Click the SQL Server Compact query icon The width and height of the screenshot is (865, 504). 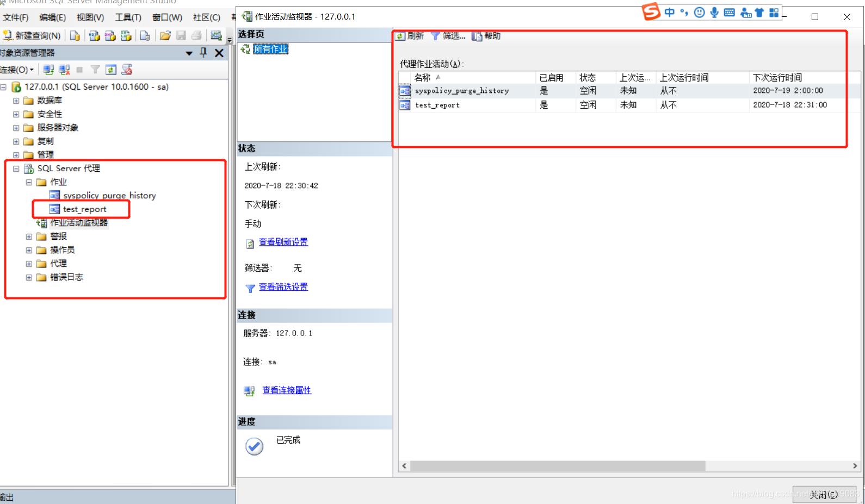tap(145, 35)
